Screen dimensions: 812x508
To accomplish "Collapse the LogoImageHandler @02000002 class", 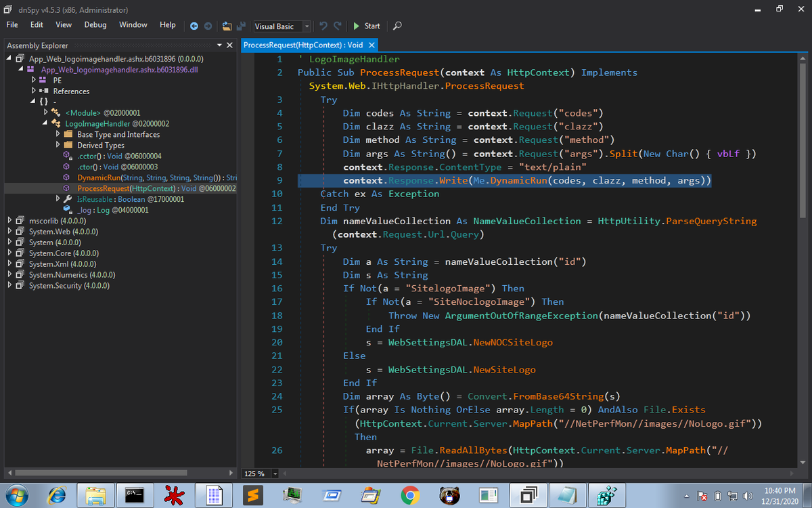I will [46, 123].
